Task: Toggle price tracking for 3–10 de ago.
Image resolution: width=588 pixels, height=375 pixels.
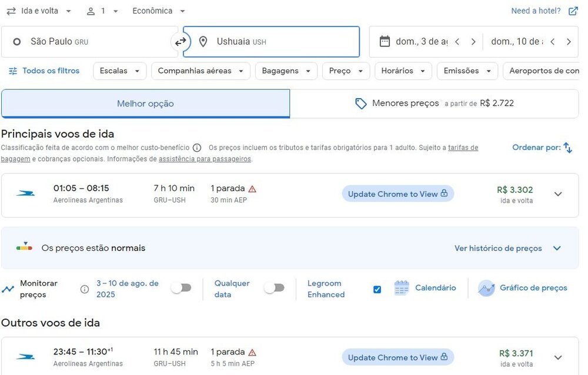Action: tap(181, 288)
